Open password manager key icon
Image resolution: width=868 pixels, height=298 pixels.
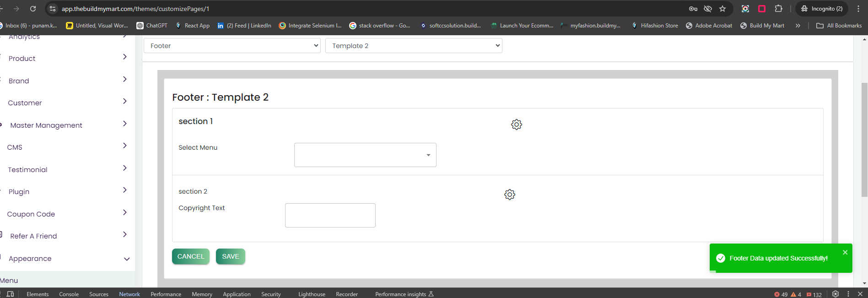(693, 9)
